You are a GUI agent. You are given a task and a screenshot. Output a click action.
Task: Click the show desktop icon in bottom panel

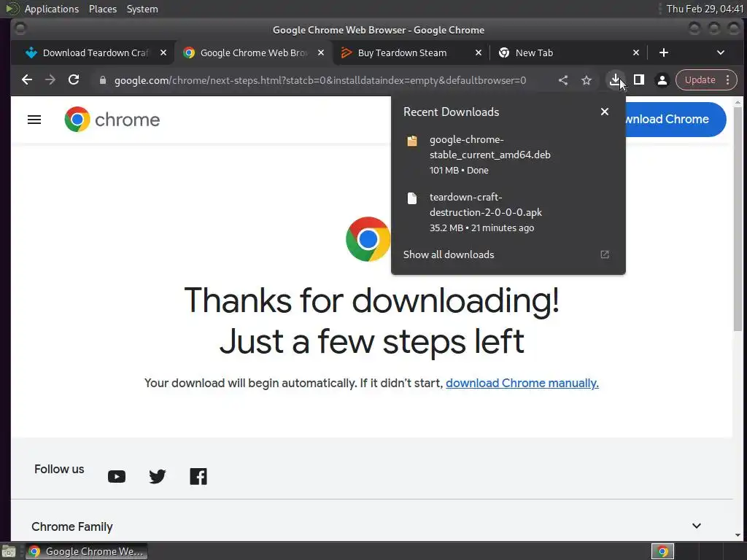coord(9,551)
